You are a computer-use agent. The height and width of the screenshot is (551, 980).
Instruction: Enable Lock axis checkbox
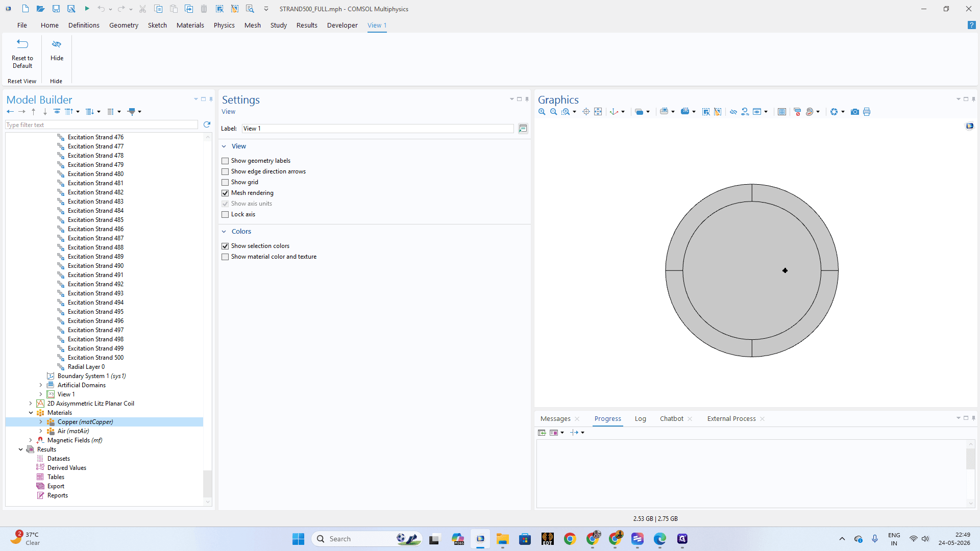pyautogui.click(x=225, y=214)
